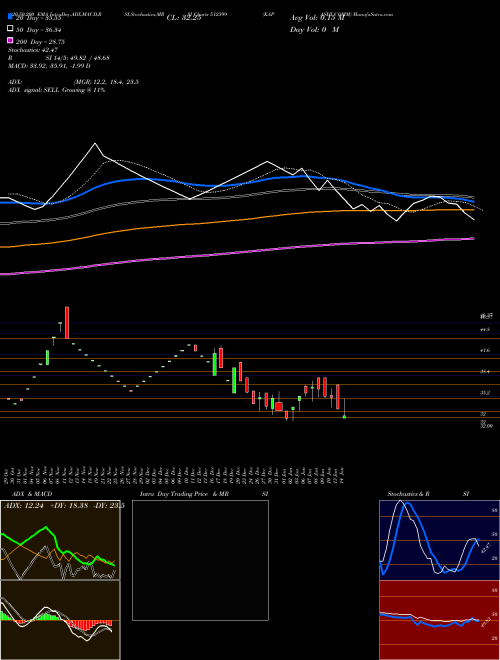The height and width of the screenshot is (660, 500).
Task: Click the '38.4' price axis label
Action: click(484, 372)
